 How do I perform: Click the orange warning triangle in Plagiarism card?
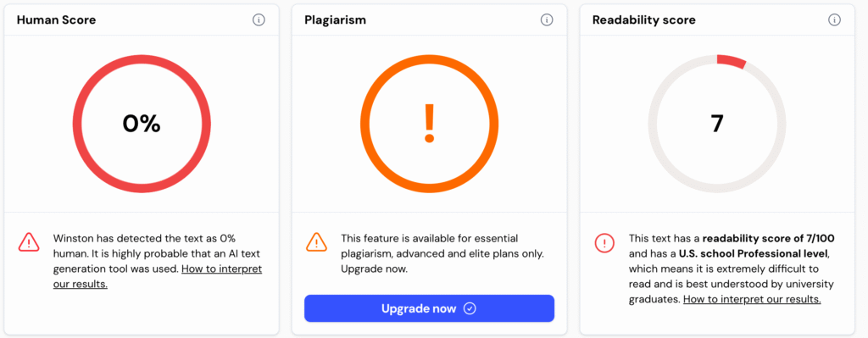(x=316, y=241)
